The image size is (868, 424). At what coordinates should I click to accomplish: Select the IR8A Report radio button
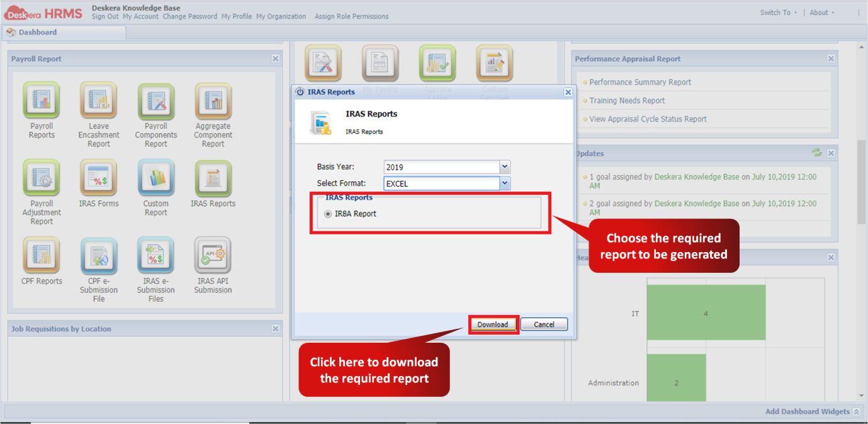327,213
